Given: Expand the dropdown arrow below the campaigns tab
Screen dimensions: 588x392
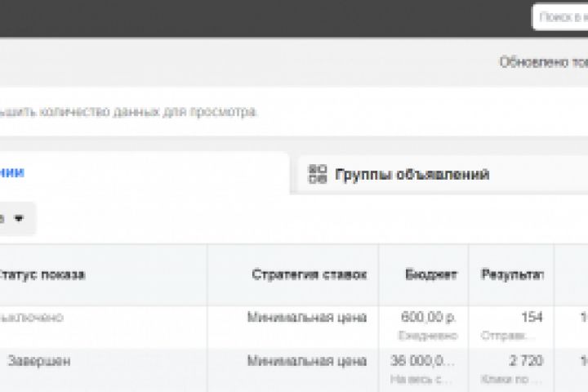Looking at the screenshot, I should click(x=18, y=218).
